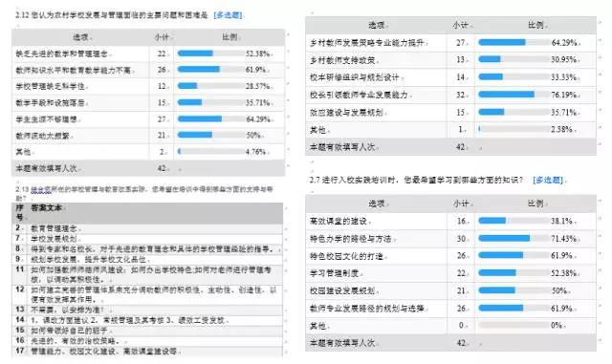Select the 缺乏先进的教学和管理理念 option row

tap(148, 54)
